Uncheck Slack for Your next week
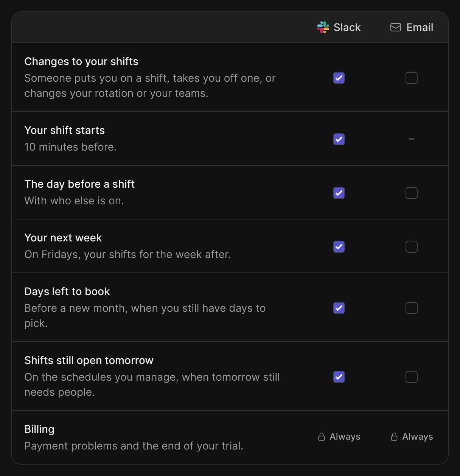460x476 pixels. [339, 247]
